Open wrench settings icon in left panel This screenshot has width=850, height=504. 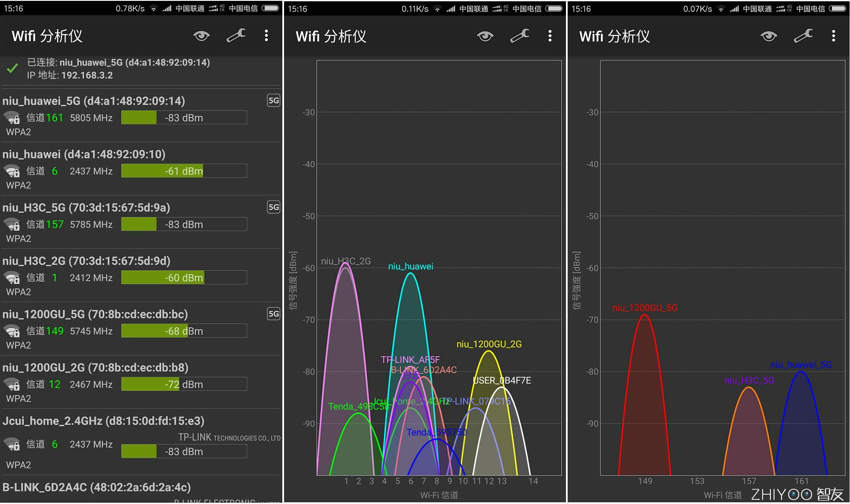tap(236, 36)
